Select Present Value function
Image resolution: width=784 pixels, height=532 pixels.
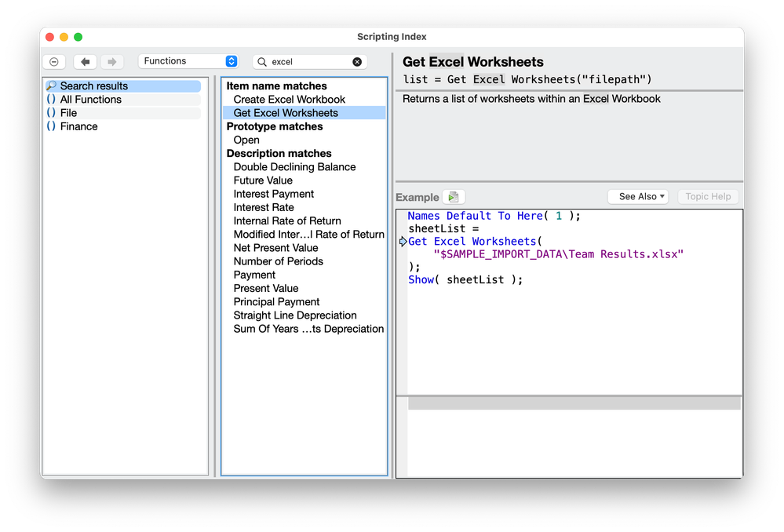pyautogui.click(x=304, y=289)
